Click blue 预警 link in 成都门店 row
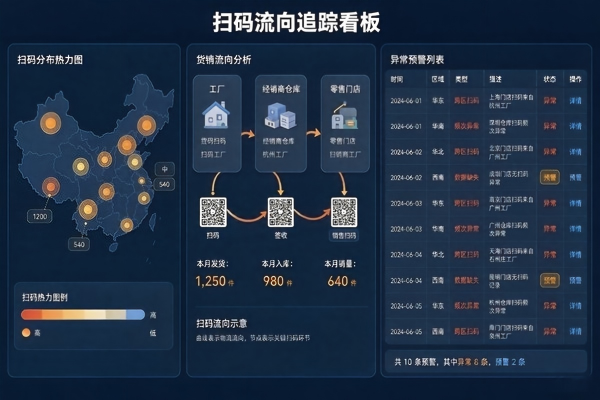Viewport: 600px width, 400px height. click(x=575, y=178)
